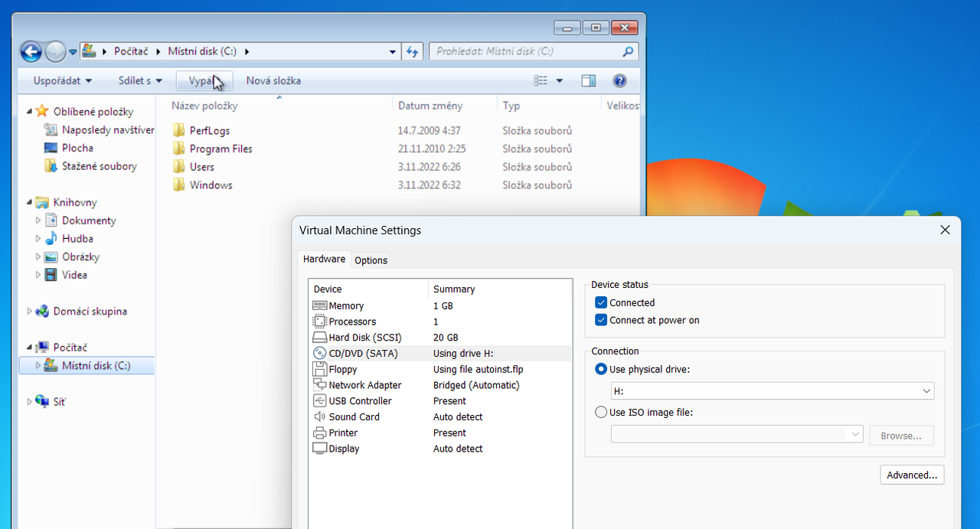This screenshot has height=529, width=980.
Task: Open the Explorer help icon
Action: (x=620, y=80)
